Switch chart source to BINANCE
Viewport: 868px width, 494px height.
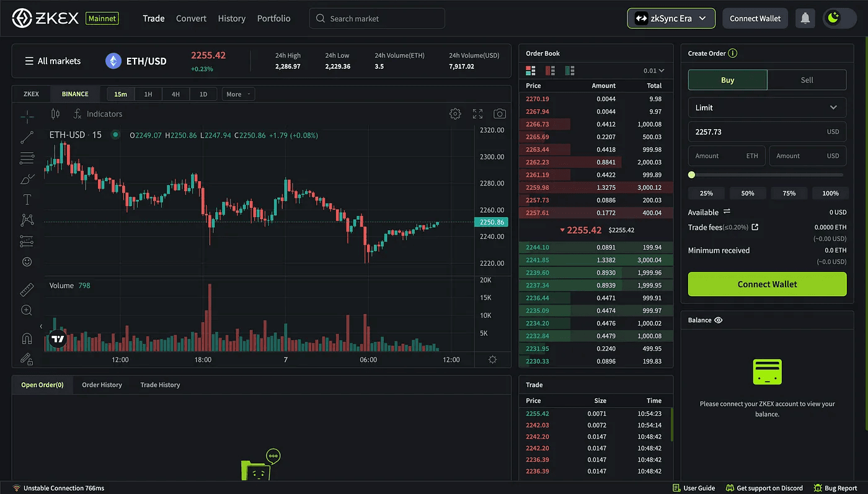[x=75, y=94]
